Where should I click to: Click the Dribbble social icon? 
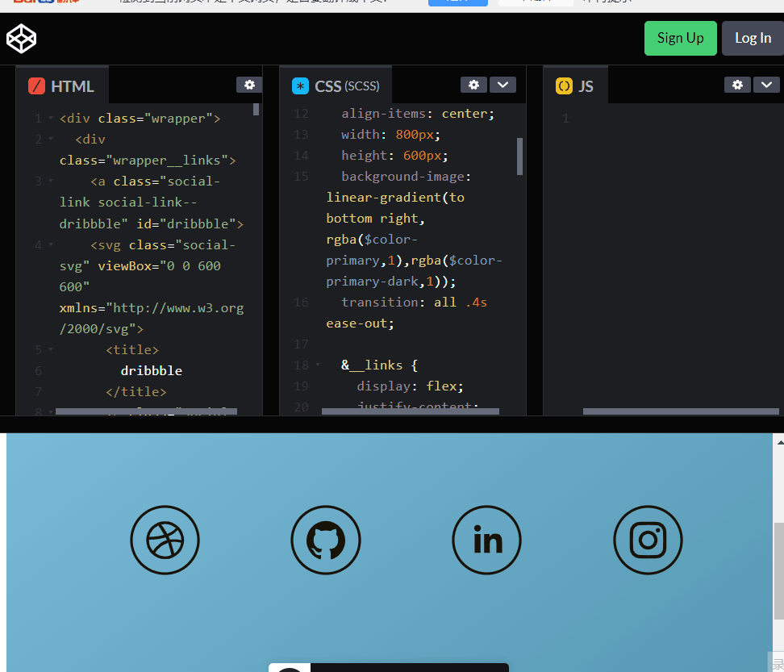[x=165, y=540]
